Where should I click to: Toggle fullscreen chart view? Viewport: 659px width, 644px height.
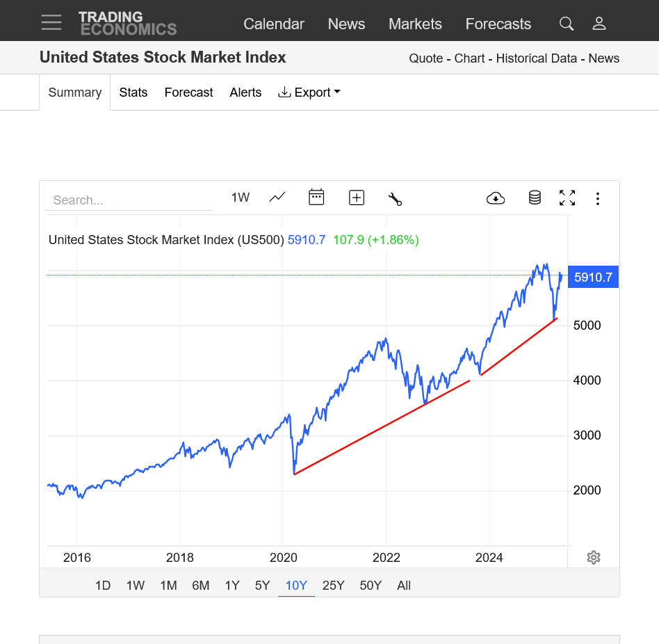(567, 198)
